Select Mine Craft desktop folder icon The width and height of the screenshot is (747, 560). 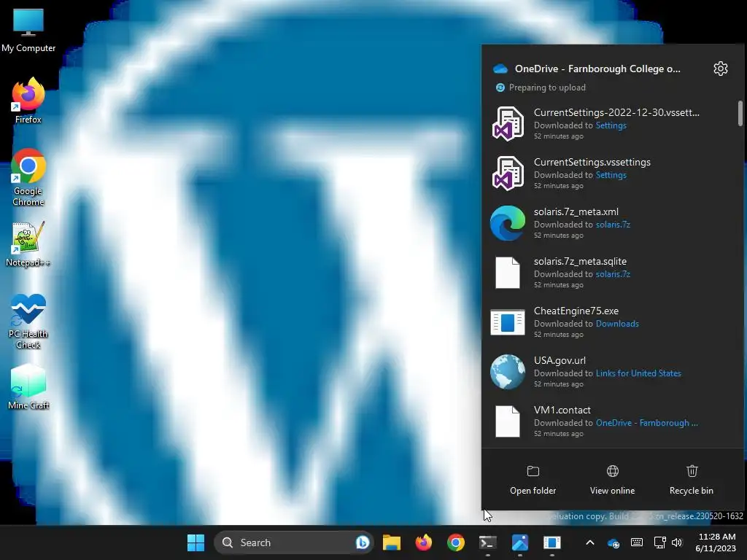28,387
